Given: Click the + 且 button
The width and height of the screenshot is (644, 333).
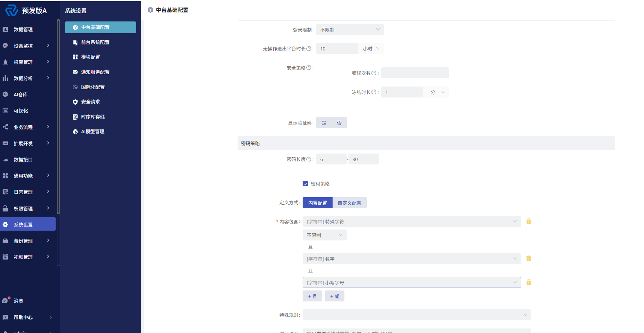Looking at the screenshot, I should pos(312,296).
